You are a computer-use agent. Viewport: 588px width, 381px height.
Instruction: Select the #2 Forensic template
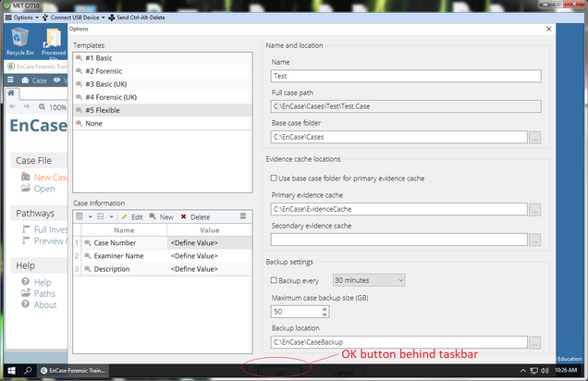click(104, 70)
